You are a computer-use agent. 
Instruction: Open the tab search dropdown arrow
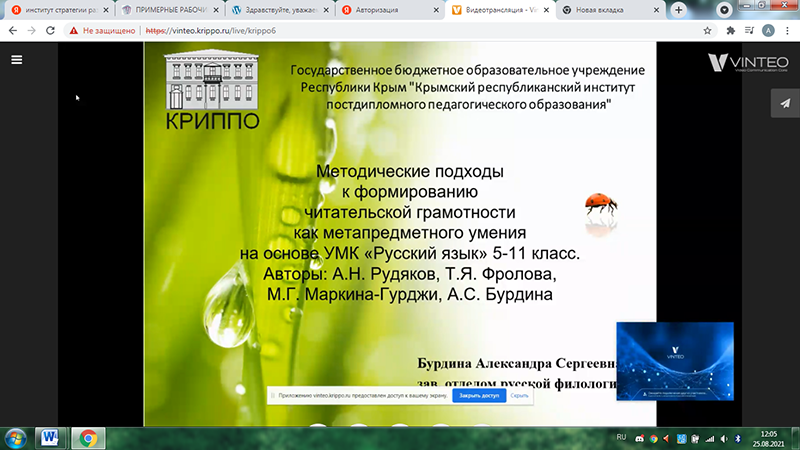pyautogui.click(x=724, y=10)
